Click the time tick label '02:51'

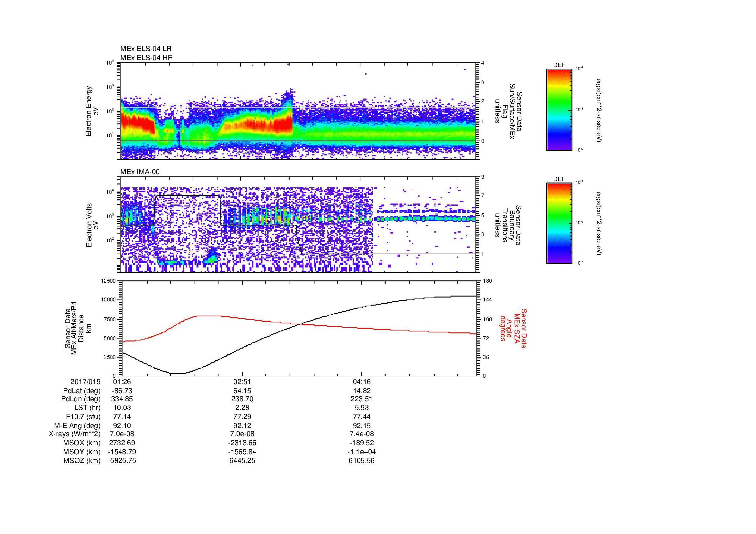click(242, 382)
